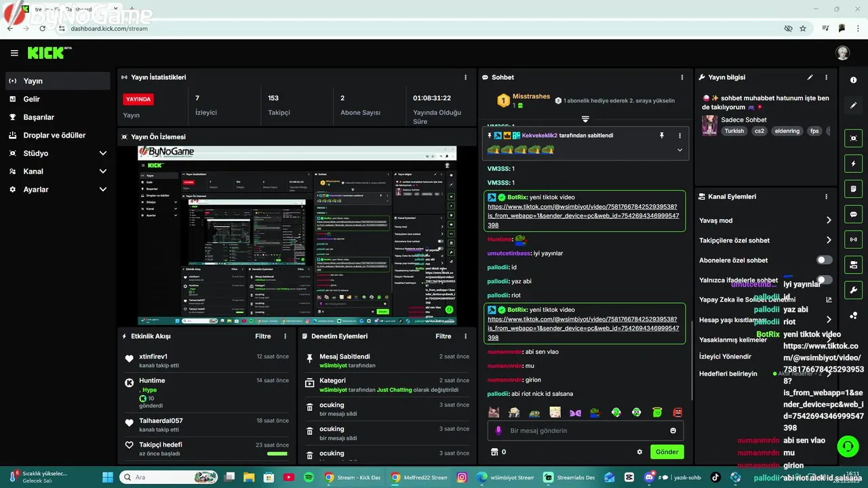Open the info icon in the right sidebar

(x=853, y=80)
